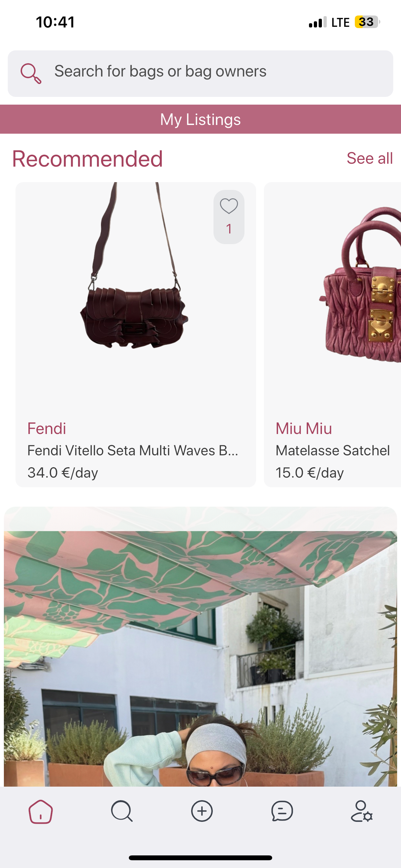
Task: Tap the Home icon in bottom navigation
Action: tap(40, 811)
